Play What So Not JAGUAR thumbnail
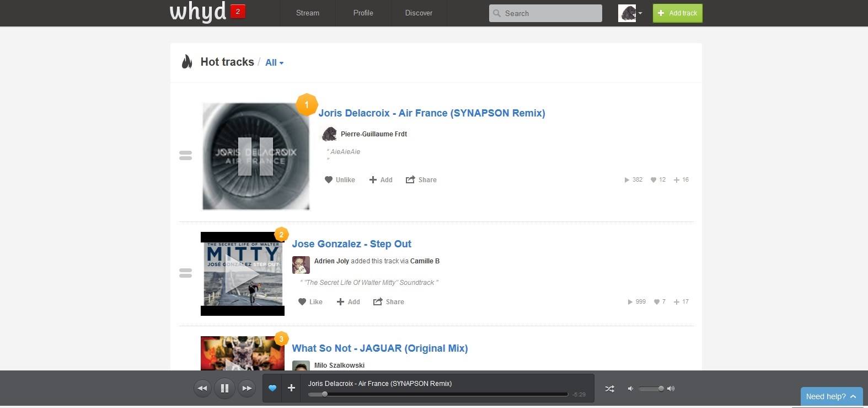Viewport: 868px width, 408px height. point(243,353)
